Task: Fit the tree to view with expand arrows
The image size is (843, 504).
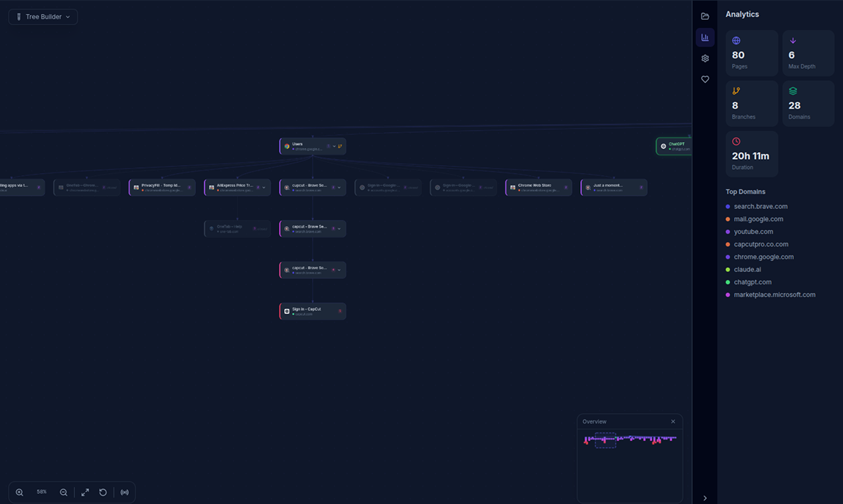Action: (84, 492)
